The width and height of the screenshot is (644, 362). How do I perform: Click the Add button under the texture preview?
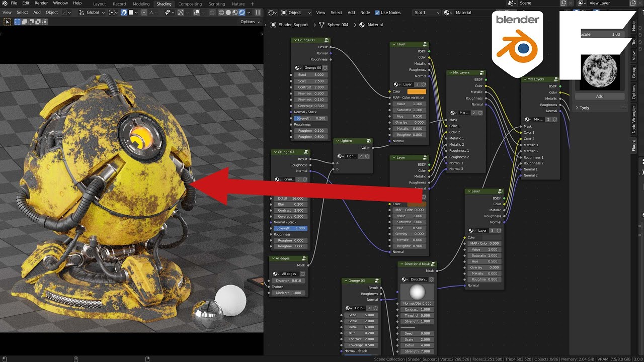tap(599, 96)
